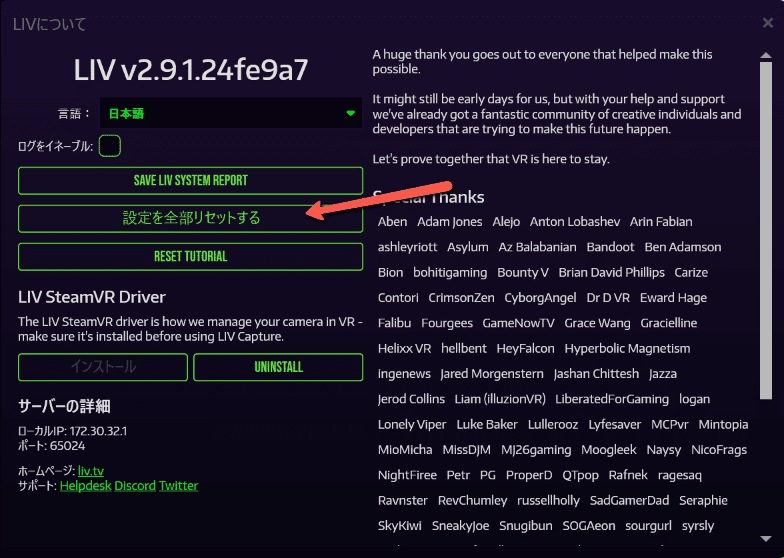The image size is (784, 558).
Task: Click the name russellholly
Action: click(x=548, y=500)
